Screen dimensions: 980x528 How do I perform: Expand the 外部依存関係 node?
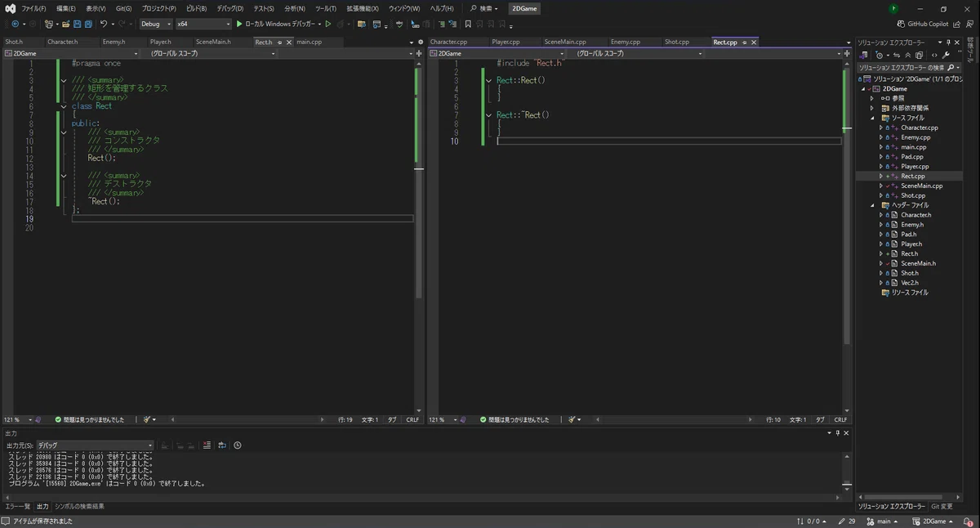[871, 108]
